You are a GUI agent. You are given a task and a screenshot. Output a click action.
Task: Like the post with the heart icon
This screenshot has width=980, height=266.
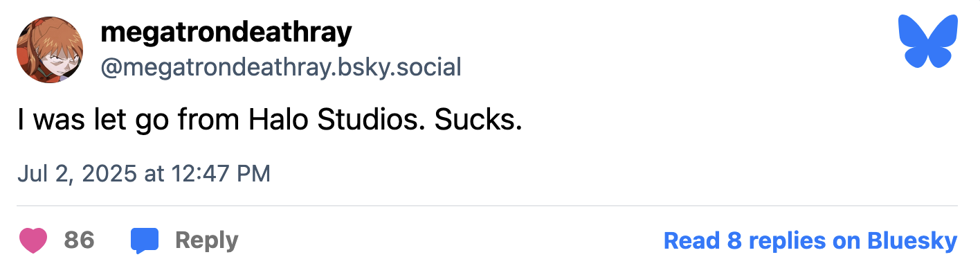(33, 240)
